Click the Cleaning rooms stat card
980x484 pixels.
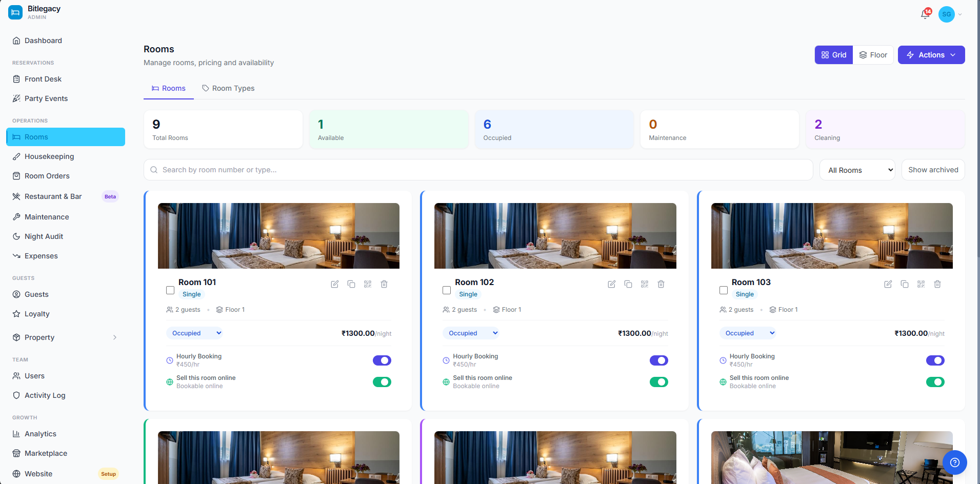tap(886, 129)
